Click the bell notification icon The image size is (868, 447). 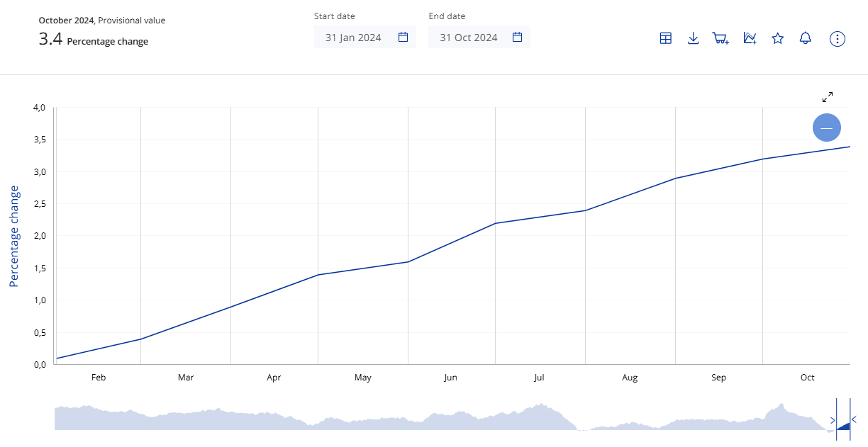click(x=805, y=38)
